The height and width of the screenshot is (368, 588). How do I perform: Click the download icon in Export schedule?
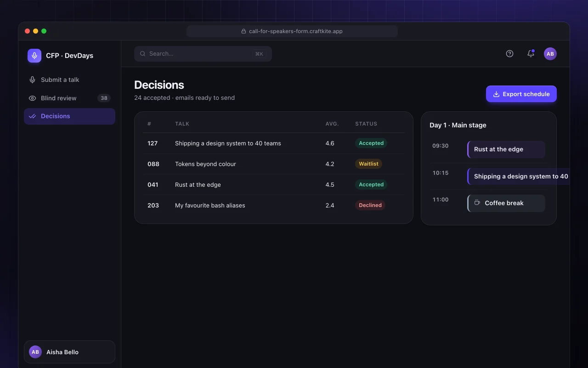coord(496,94)
